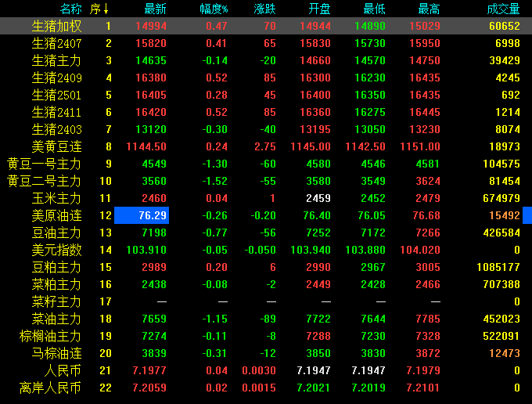Click the change value 0.0030
532x404 pixels.
pyautogui.click(x=259, y=371)
